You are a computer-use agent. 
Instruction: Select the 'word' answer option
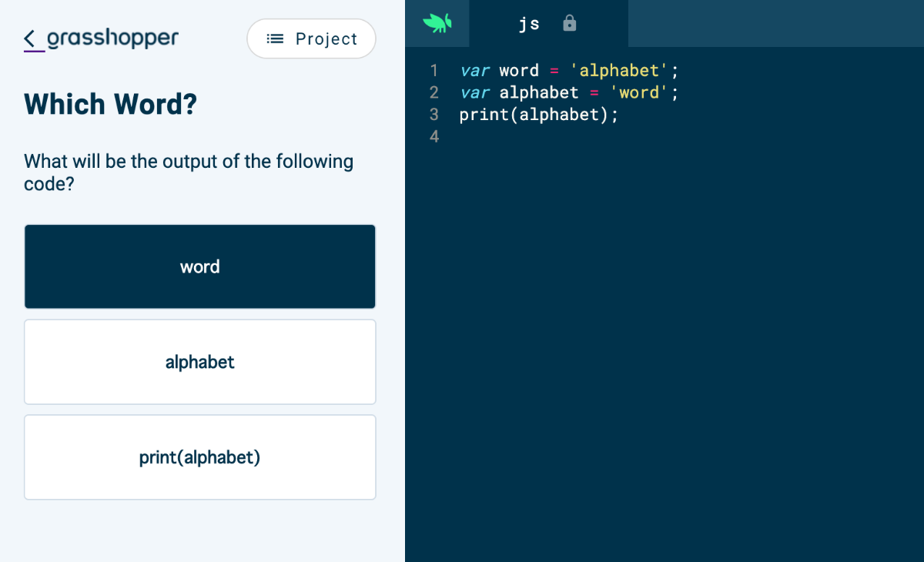(x=199, y=266)
